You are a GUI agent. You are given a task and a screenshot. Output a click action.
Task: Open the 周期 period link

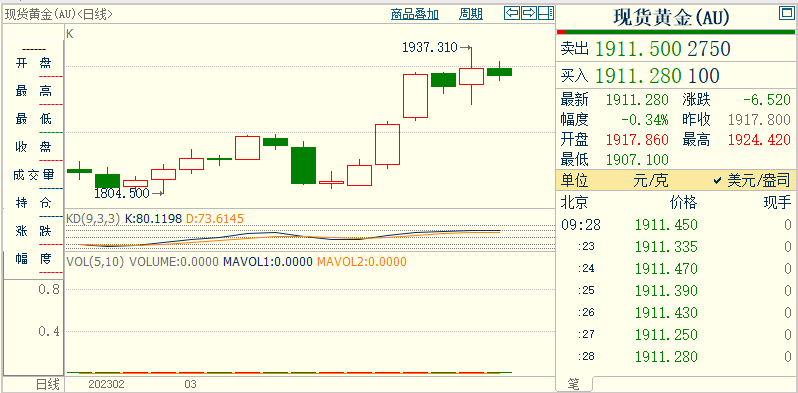point(471,14)
